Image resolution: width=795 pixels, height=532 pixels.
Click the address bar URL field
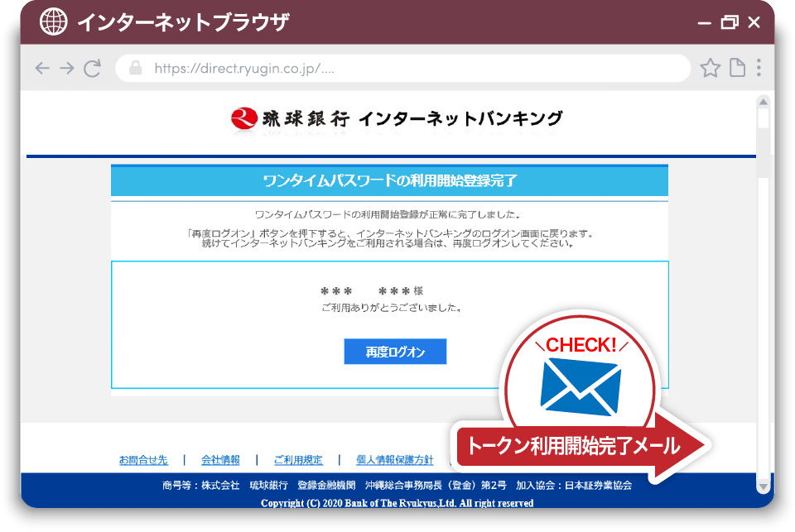click(402, 68)
